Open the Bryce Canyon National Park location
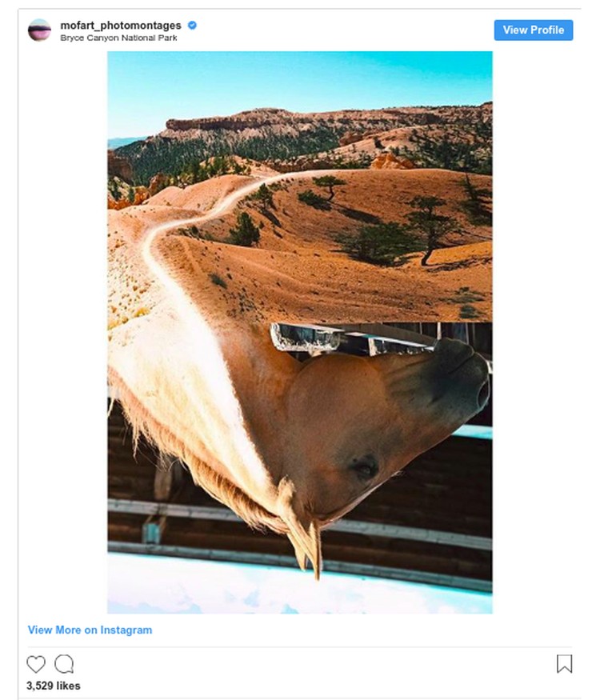This screenshot has height=700, width=600. tap(118, 38)
